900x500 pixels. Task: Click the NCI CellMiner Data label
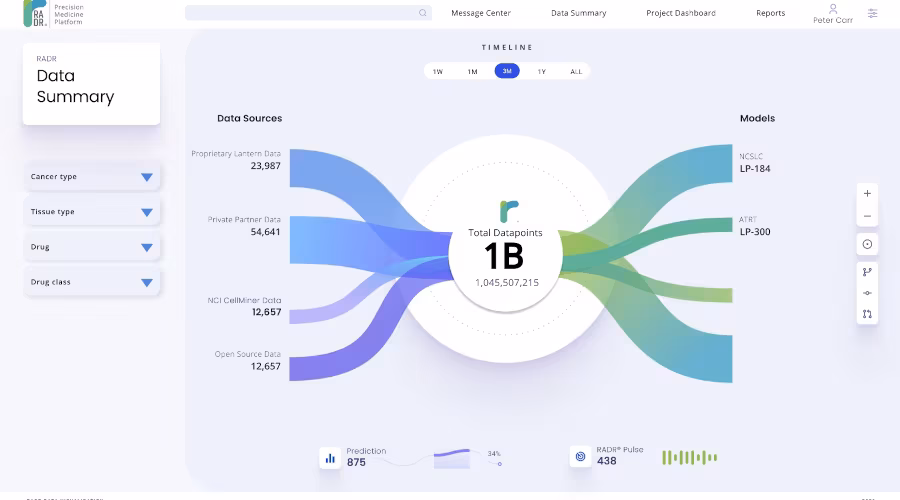(245, 300)
